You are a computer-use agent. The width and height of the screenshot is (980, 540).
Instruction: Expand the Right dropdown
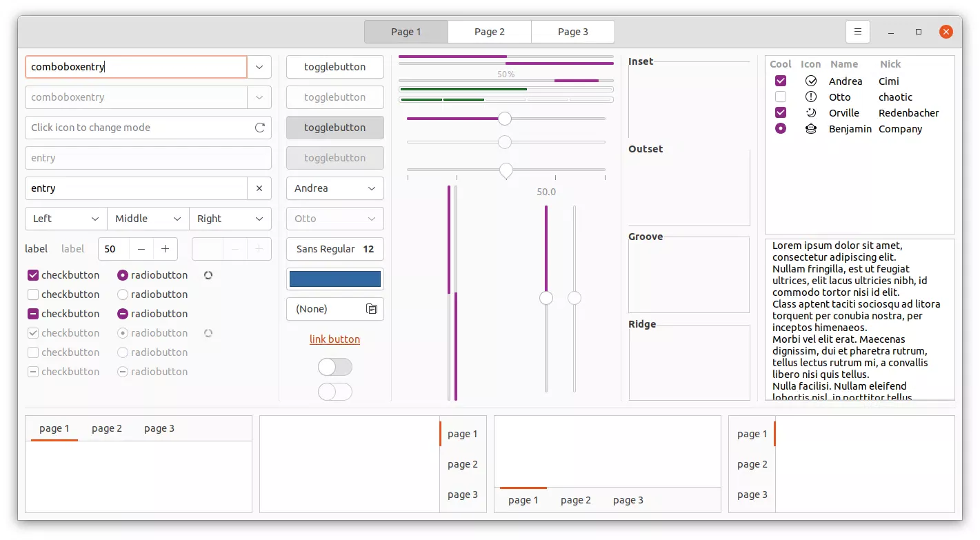tap(230, 219)
